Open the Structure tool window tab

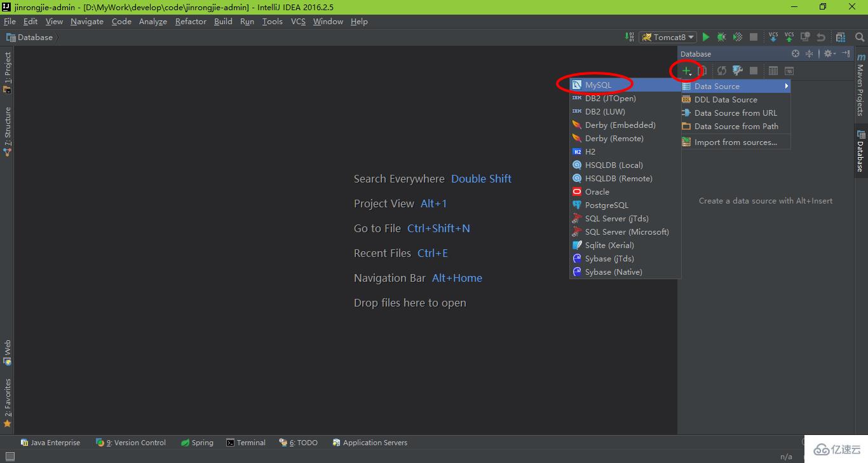point(8,132)
